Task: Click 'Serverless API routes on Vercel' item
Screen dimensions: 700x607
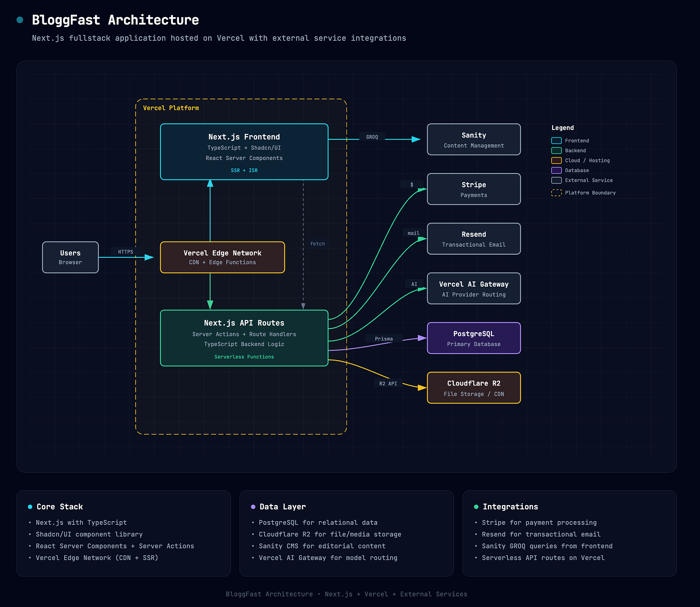Action: 543,558
